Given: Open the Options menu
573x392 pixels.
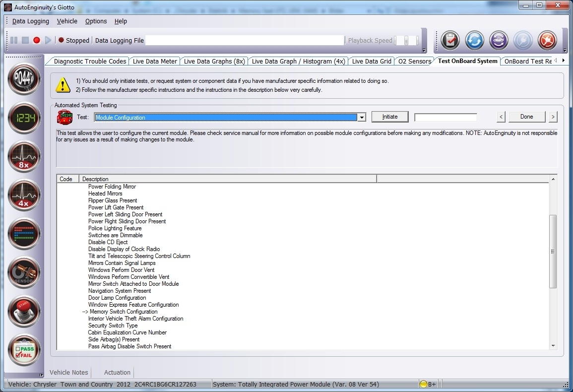Looking at the screenshot, I should pyautogui.click(x=96, y=21).
